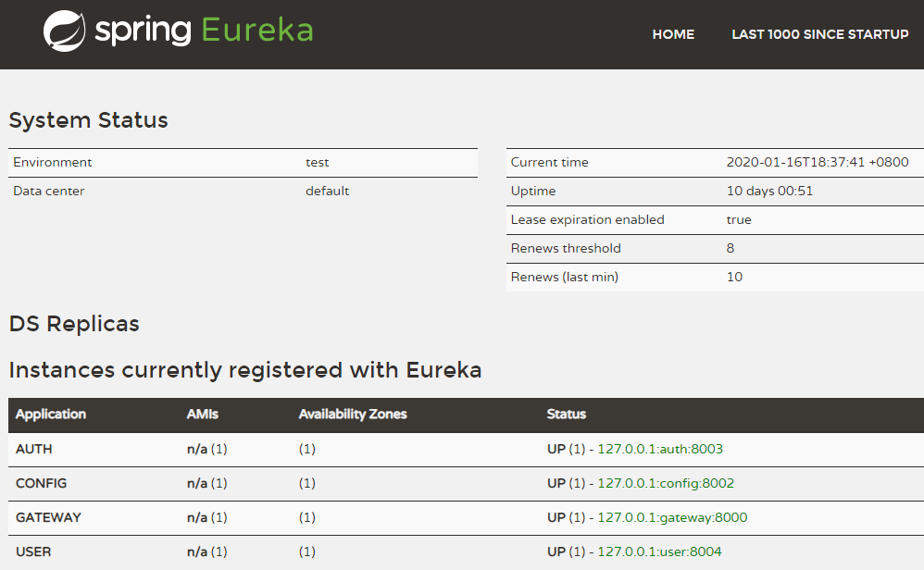Image resolution: width=924 pixels, height=570 pixels.
Task: Select the GATEWAY application name
Action: click(48, 517)
